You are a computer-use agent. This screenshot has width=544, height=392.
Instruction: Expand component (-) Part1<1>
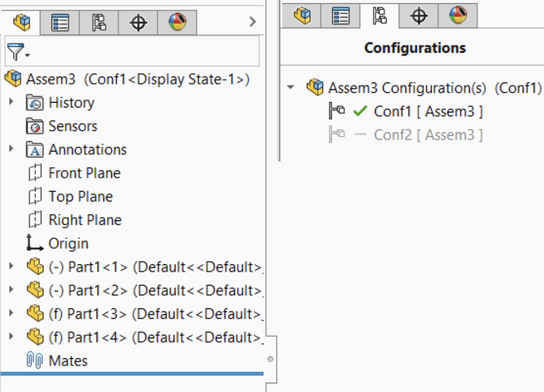[11, 265]
